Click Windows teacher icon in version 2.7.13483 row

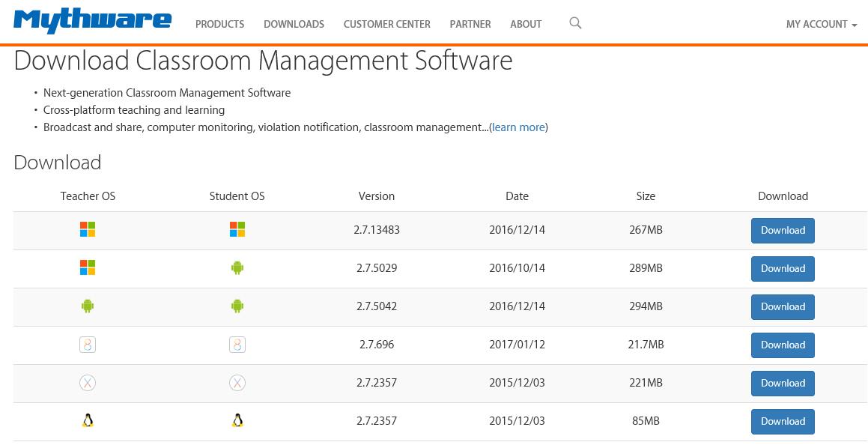[88, 230]
